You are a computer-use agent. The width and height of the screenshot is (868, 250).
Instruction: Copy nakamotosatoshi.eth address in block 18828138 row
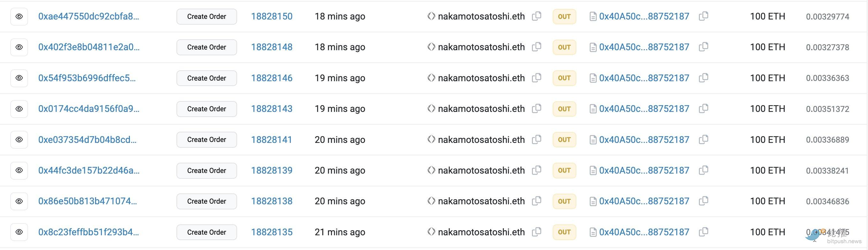click(x=536, y=201)
